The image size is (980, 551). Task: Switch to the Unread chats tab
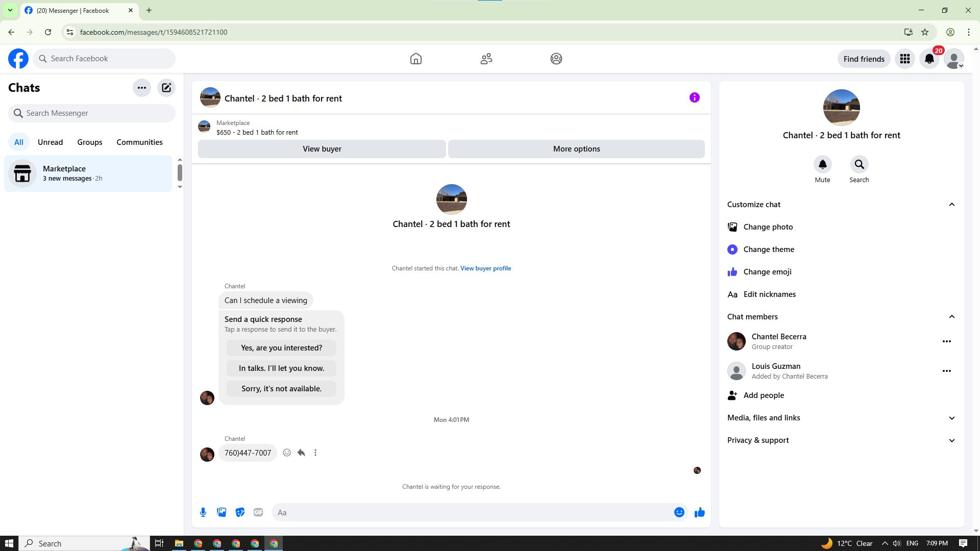coord(50,142)
